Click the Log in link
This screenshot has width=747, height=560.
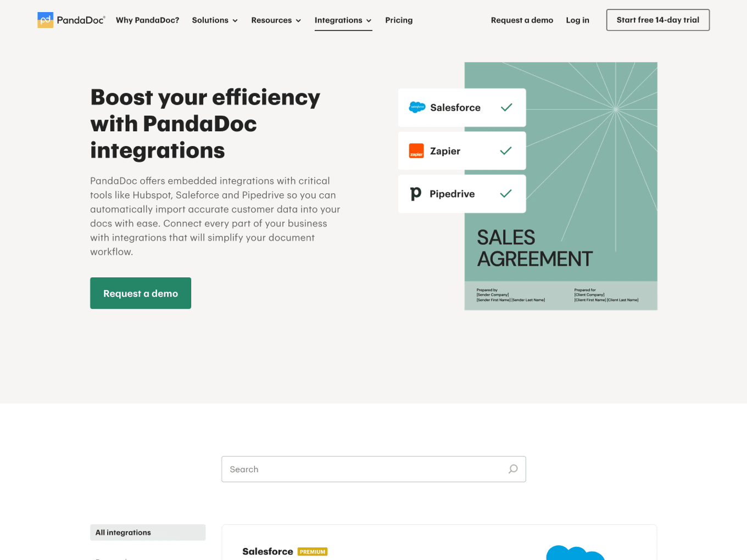[577, 20]
